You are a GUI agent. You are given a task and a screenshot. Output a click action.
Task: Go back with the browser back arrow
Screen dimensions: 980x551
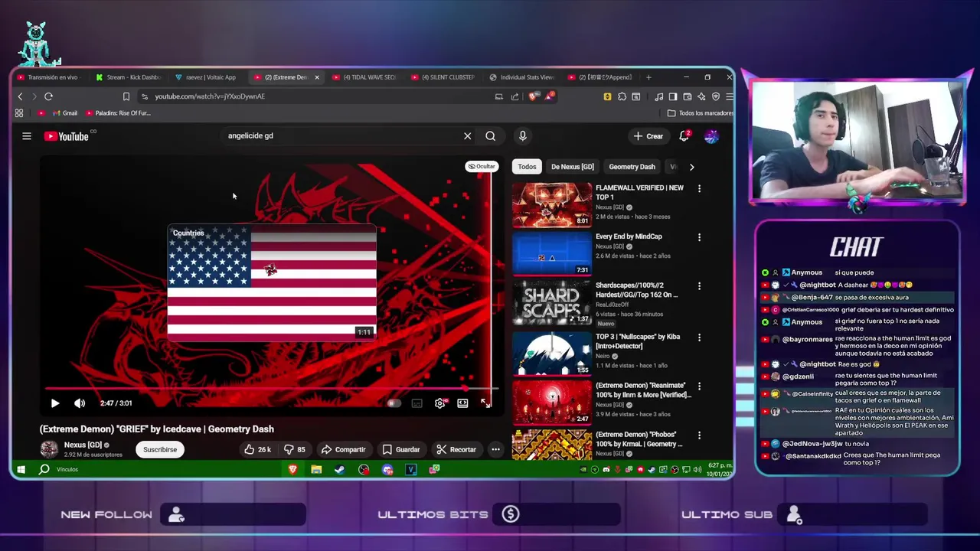tap(21, 96)
